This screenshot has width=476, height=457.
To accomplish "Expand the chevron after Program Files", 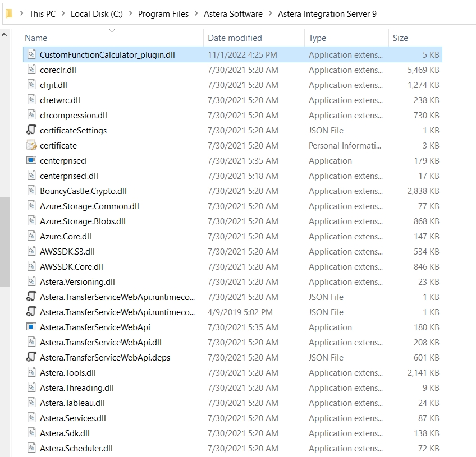I will click(196, 13).
